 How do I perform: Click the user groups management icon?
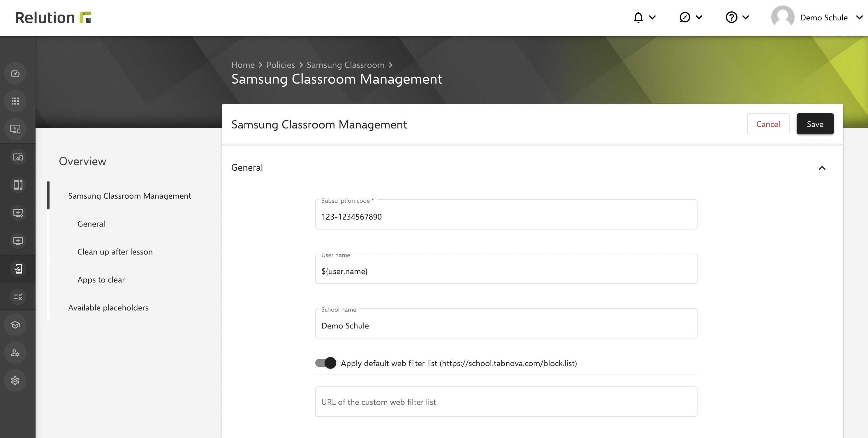point(15,352)
